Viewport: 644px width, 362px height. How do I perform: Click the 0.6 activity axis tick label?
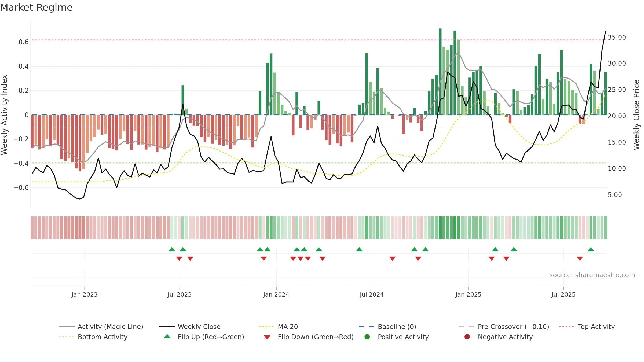coord(24,42)
